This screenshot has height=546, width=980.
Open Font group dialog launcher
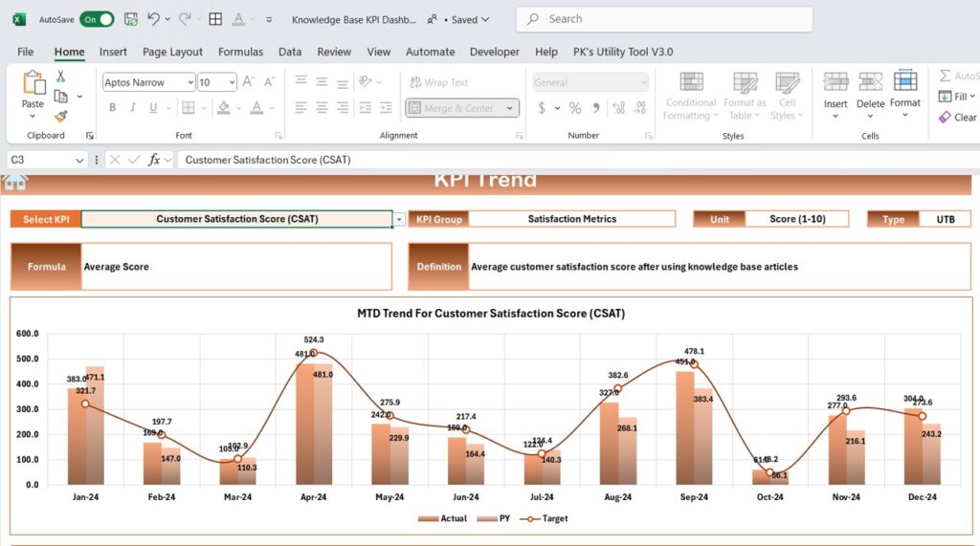[x=278, y=136]
